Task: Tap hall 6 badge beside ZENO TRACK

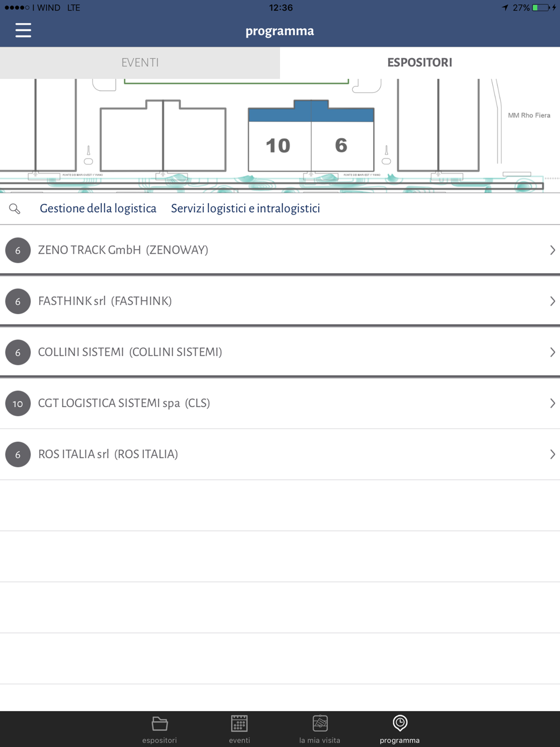Action: 18,250
